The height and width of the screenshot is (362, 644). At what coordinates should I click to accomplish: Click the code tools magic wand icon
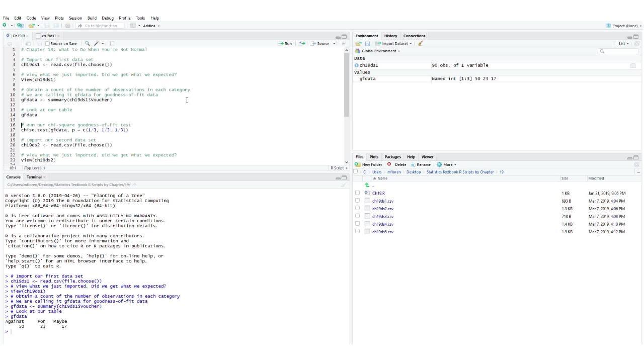click(x=97, y=44)
